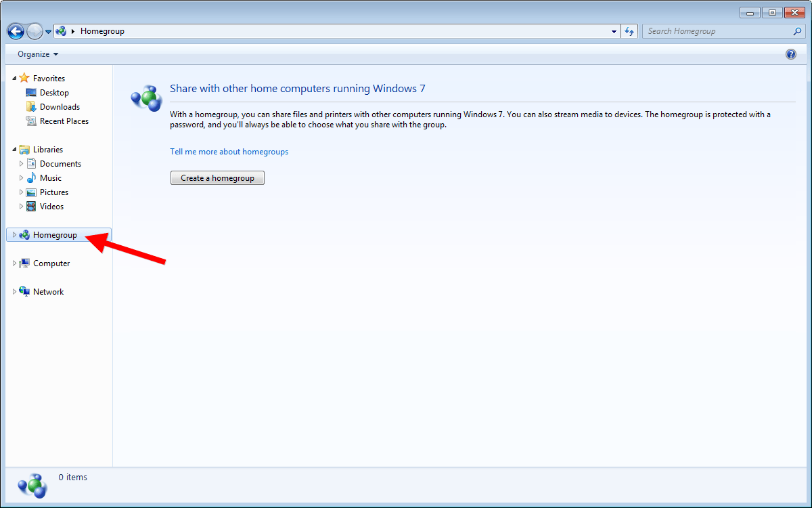Screen dimensions: 812x508
Task: Expand the Computer tree item
Action: click(x=14, y=263)
